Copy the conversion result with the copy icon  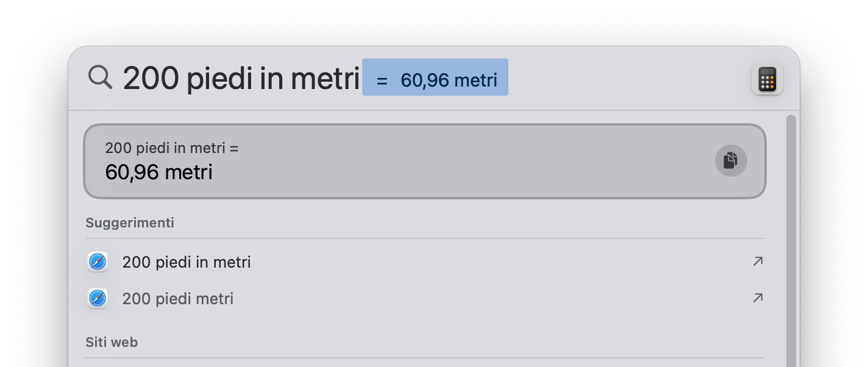[x=730, y=161]
